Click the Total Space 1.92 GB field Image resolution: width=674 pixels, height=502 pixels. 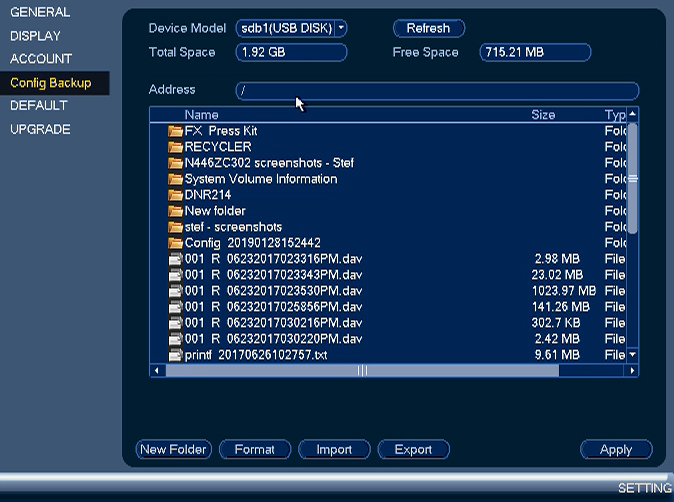(x=291, y=52)
